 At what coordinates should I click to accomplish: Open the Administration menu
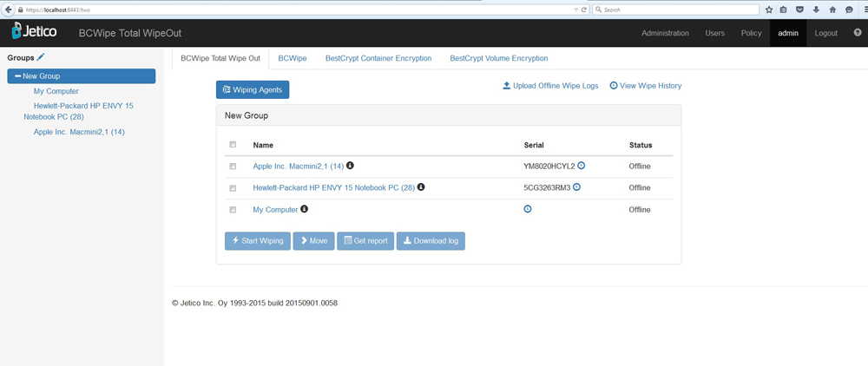click(x=665, y=33)
